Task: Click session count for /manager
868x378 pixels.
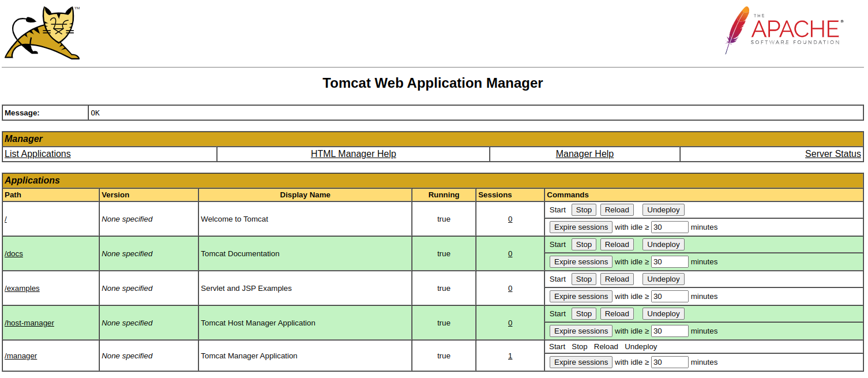Action: tap(510, 356)
